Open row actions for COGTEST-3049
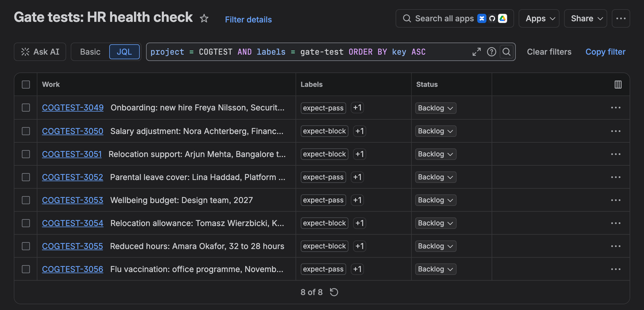The image size is (644, 310). (x=616, y=108)
